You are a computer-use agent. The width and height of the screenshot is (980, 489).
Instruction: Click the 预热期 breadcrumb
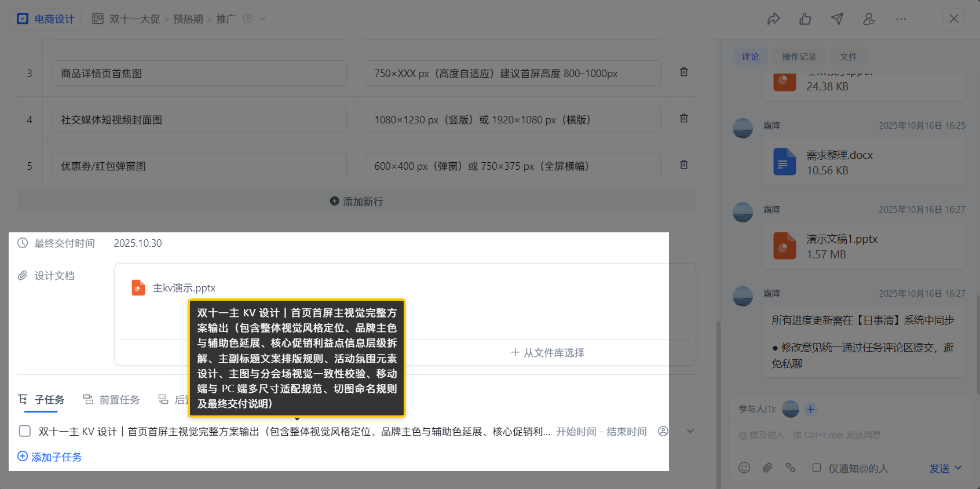click(x=188, y=19)
